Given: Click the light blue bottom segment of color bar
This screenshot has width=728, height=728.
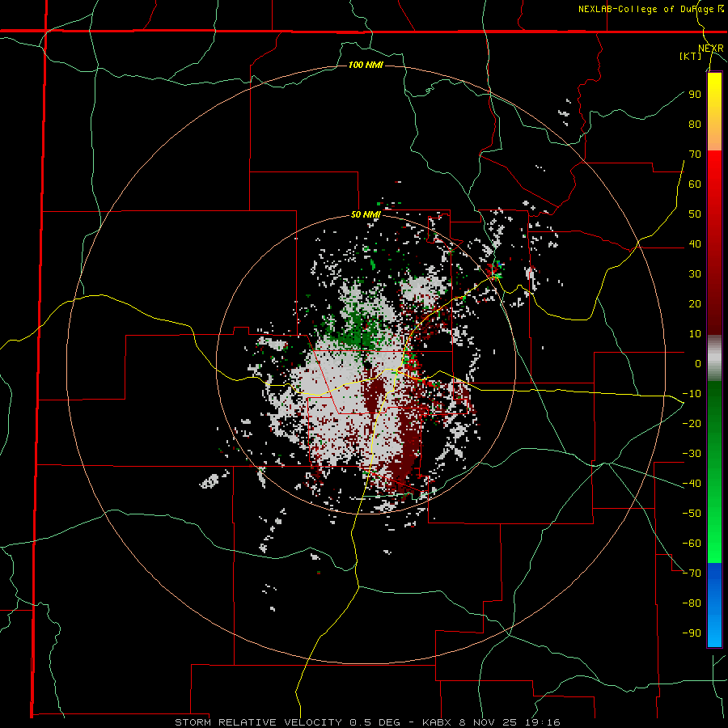Looking at the screenshot, I should click(x=714, y=629).
